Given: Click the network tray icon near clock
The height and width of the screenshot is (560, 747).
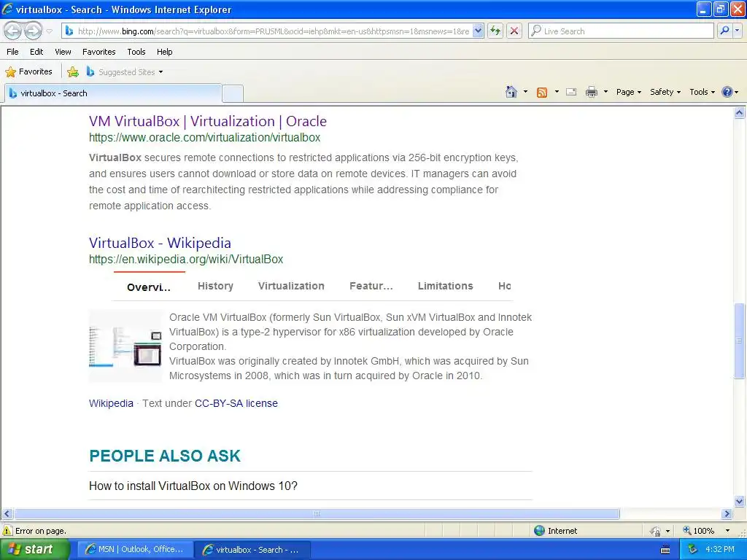Looking at the screenshot, I should click(x=693, y=550).
